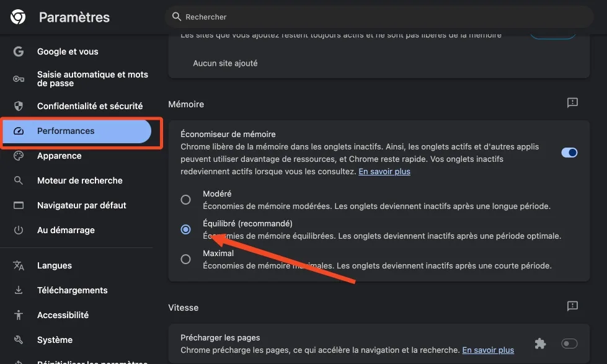Open En savoir plus for Précharger les pages
The height and width of the screenshot is (364, 607).
click(x=487, y=350)
